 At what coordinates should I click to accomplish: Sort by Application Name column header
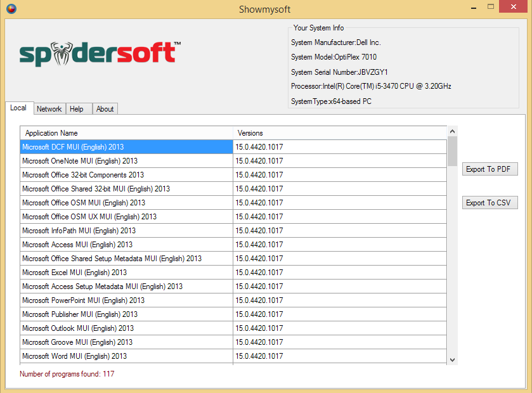127,133
